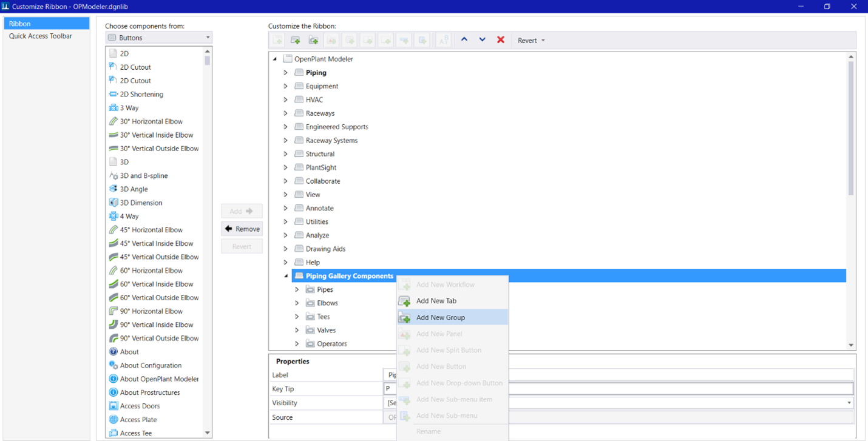Select the 4 Way component icon
The width and height of the screenshot is (868, 441).
114,216
